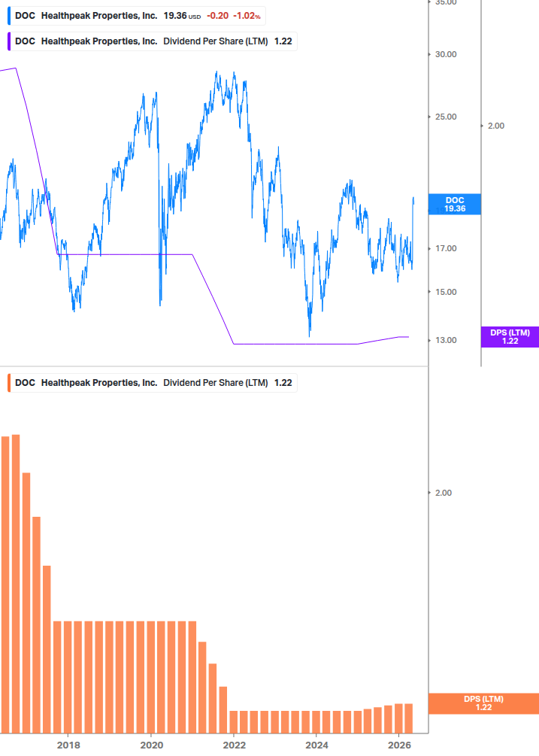Click the 17.00 price axis label
Image resolution: width=539 pixels, height=756 pixels.
(446, 248)
